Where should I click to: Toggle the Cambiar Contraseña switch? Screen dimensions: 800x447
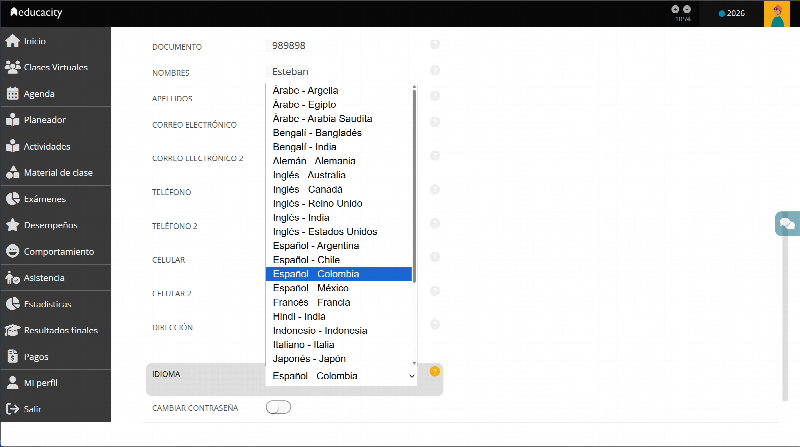(x=278, y=407)
